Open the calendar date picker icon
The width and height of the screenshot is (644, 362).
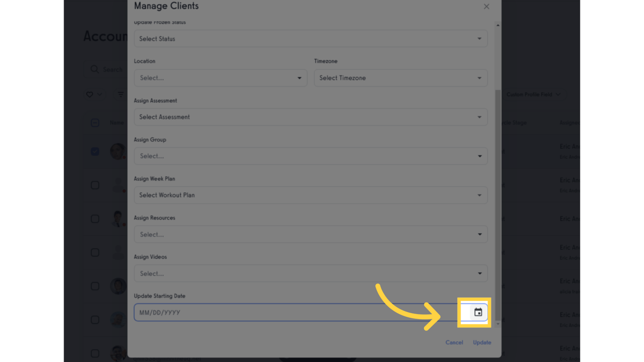(478, 312)
